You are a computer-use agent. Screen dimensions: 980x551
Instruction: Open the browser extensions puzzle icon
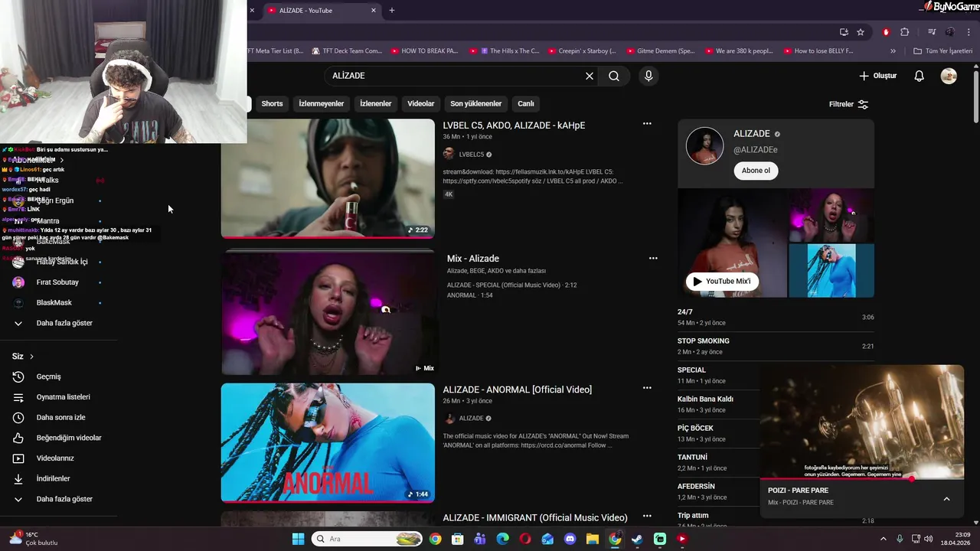tap(905, 32)
